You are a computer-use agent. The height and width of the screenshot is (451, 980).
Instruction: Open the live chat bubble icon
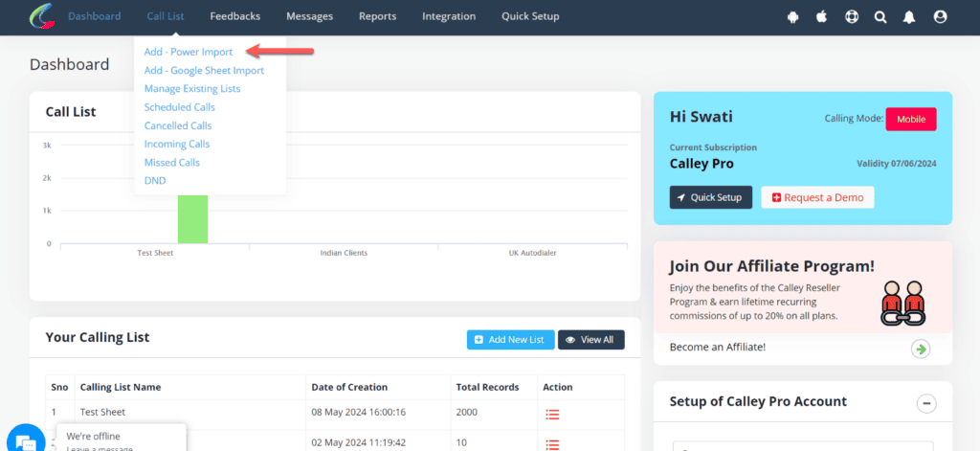click(x=26, y=441)
